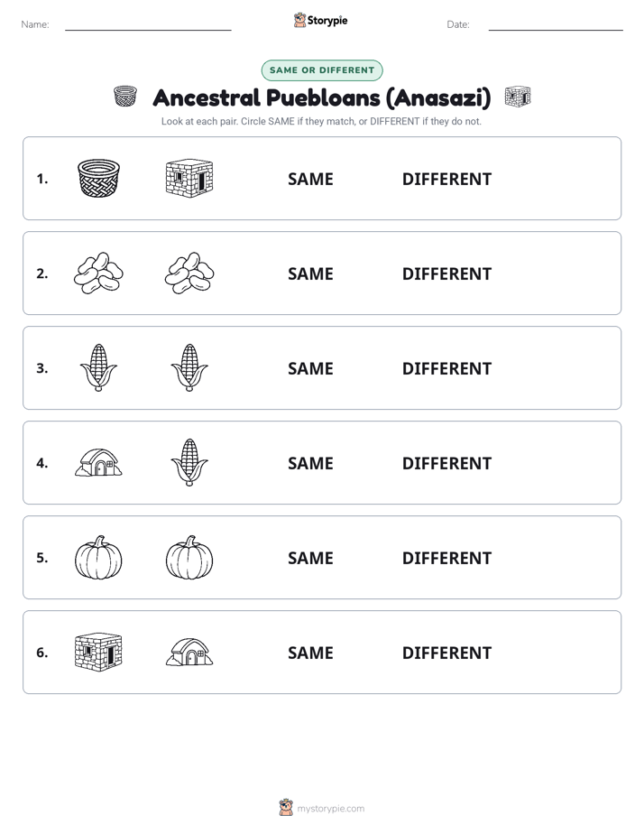Screen dimensions: 644x834
Task: Click the dome hut picture in row 6
Action: point(189,652)
